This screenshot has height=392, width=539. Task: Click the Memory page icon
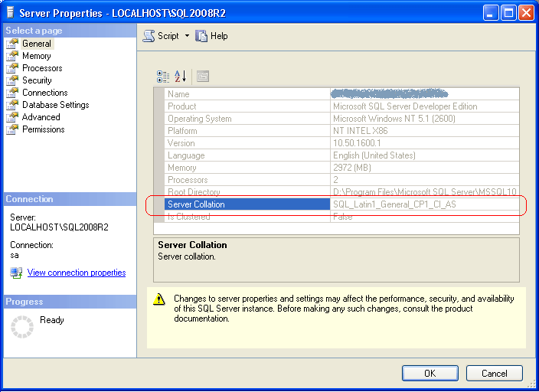12,56
